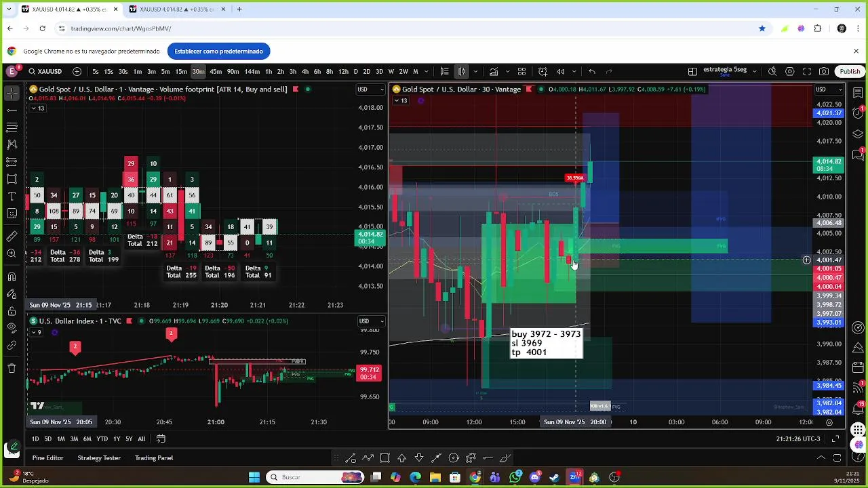Select the crosshair cursor tool
Image resolution: width=868 pixels, height=488 pixels.
pyautogui.click(x=12, y=92)
